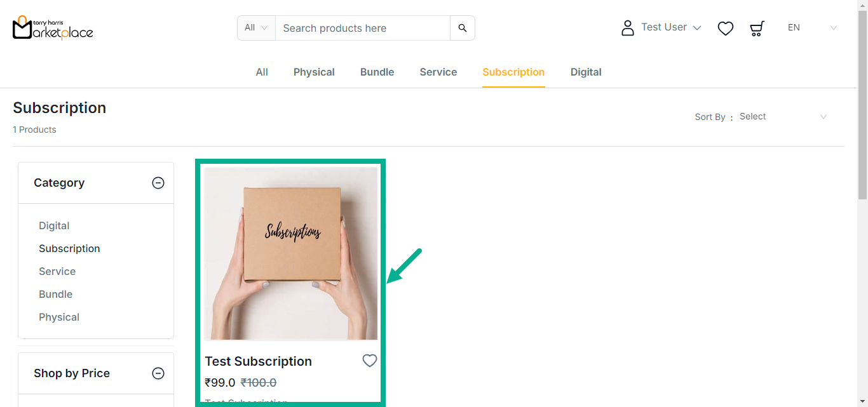The width and height of the screenshot is (868, 407).
Task: Click the user profile icon
Action: (x=628, y=28)
